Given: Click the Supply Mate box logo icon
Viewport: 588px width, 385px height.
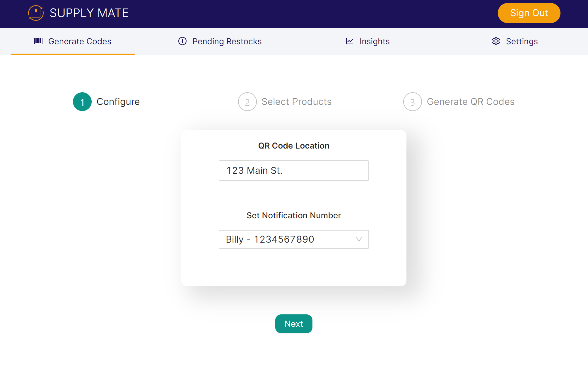Looking at the screenshot, I should click(x=36, y=13).
